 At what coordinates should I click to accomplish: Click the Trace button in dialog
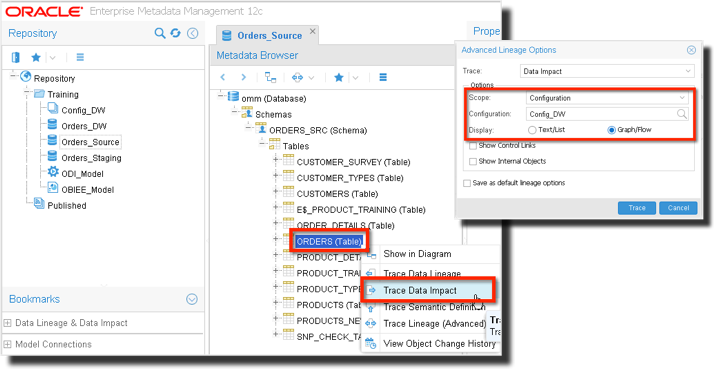[637, 208]
